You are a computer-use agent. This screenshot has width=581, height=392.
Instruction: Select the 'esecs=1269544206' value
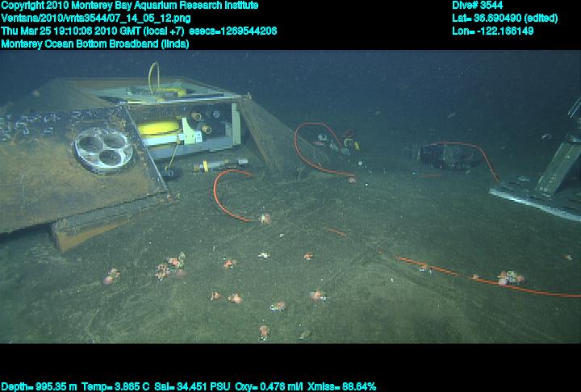[x=233, y=31]
